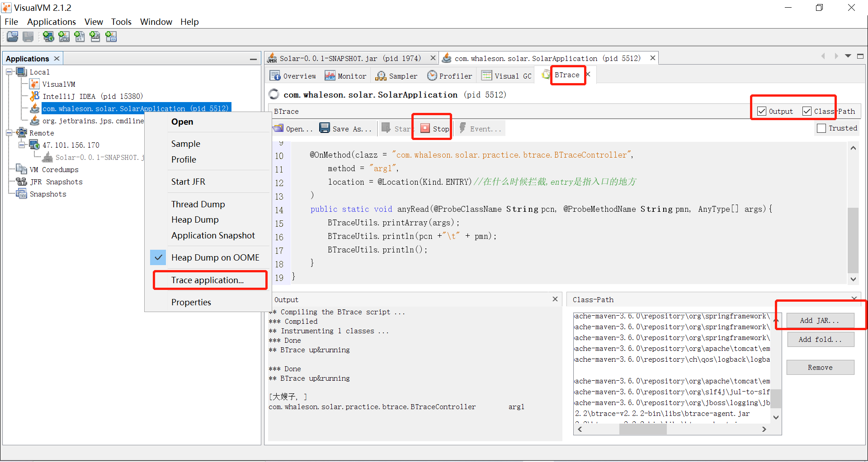Click the IntelliJ IDEA icon in tree

(x=35, y=96)
